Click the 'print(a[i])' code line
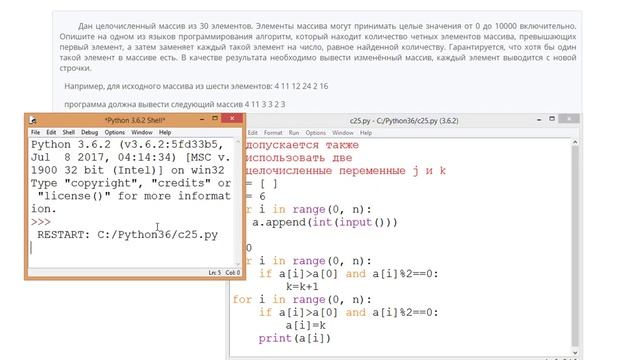 coord(294,338)
